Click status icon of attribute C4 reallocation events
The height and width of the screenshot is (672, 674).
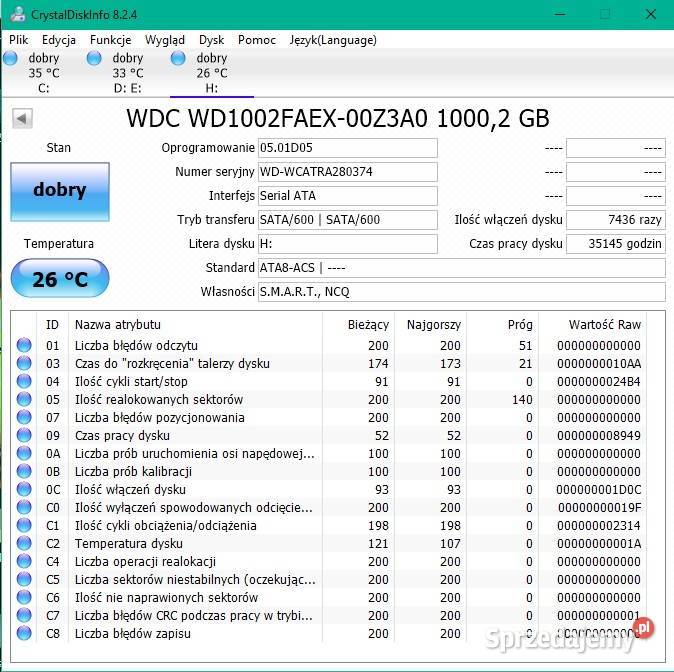24,562
